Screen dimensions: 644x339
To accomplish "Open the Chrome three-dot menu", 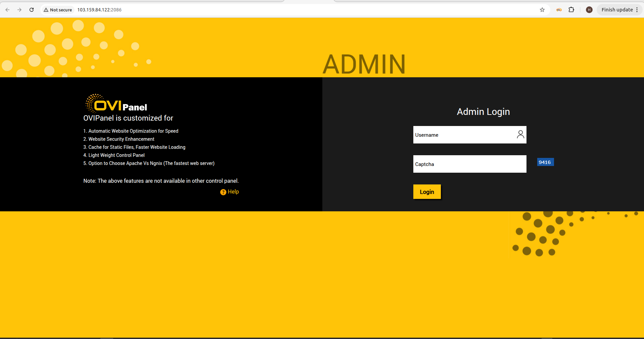I will pos(637,10).
